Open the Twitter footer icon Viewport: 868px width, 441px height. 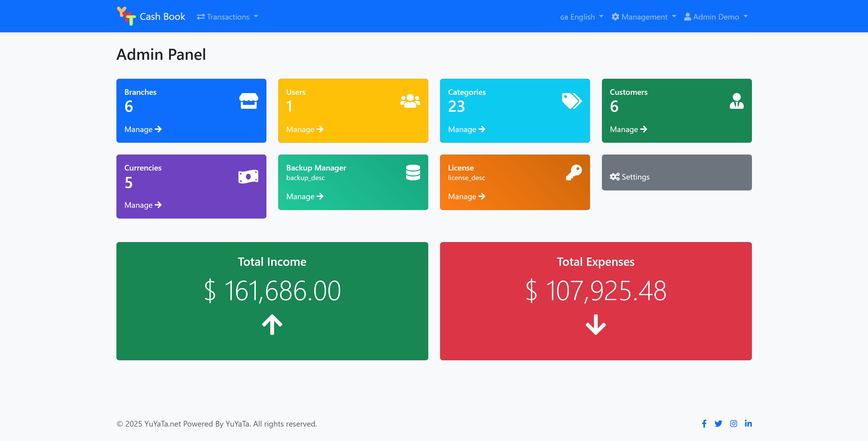pos(718,424)
